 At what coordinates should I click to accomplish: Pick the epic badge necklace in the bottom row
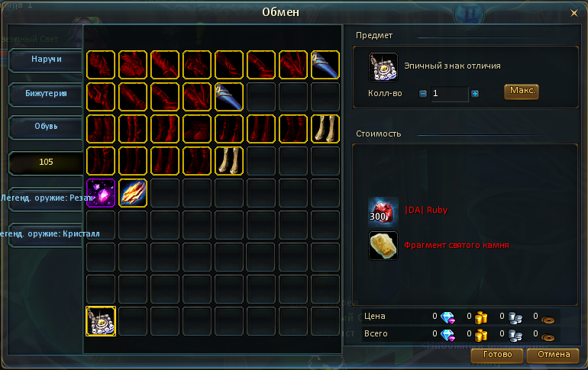pyautogui.click(x=101, y=321)
